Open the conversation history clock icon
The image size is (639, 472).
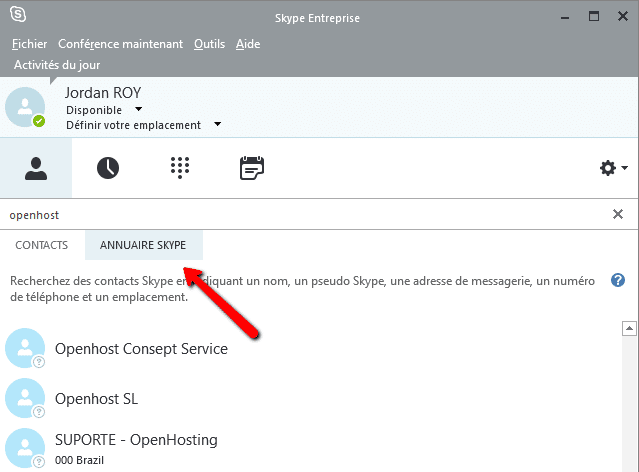pos(108,168)
